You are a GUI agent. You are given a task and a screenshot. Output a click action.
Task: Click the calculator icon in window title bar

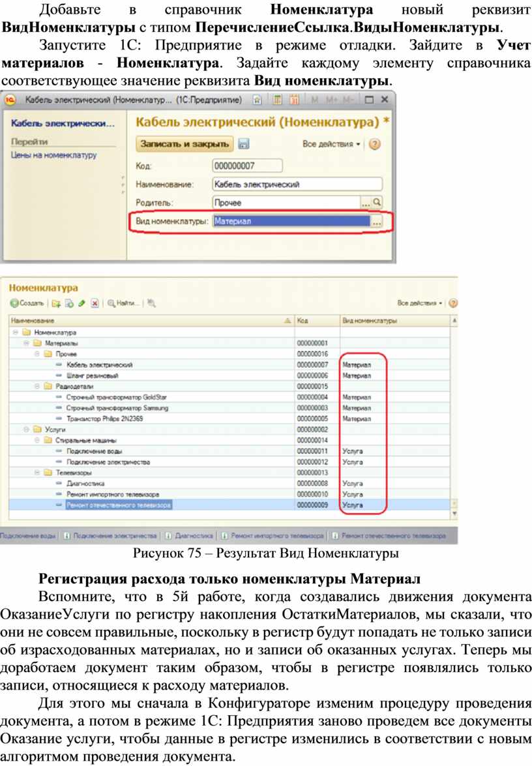(x=277, y=100)
